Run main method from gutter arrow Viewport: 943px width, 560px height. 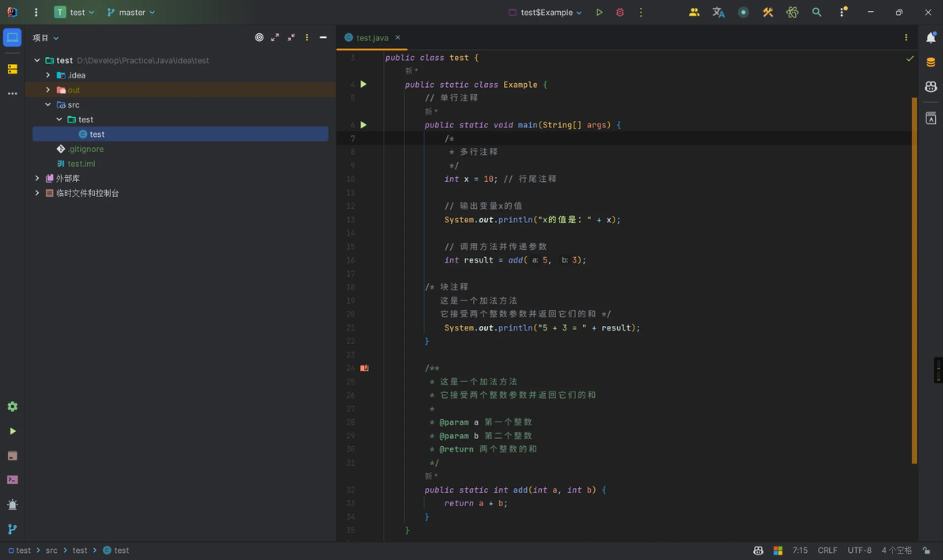pos(363,125)
